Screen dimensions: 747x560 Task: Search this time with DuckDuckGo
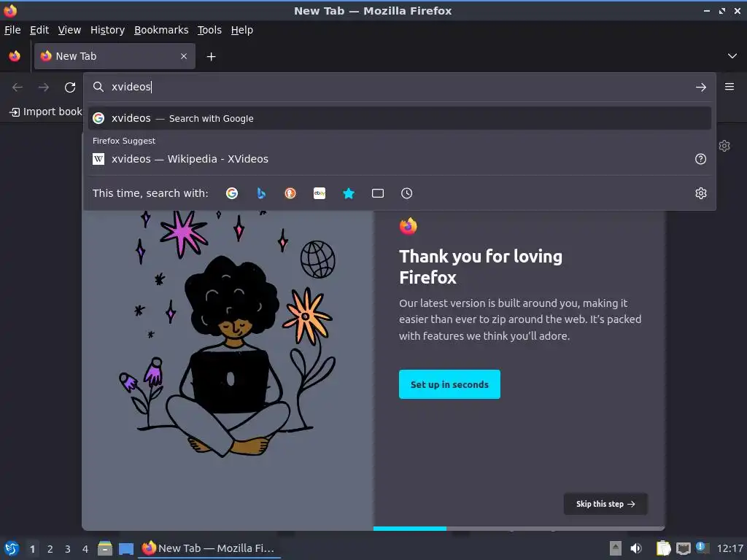(x=290, y=193)
